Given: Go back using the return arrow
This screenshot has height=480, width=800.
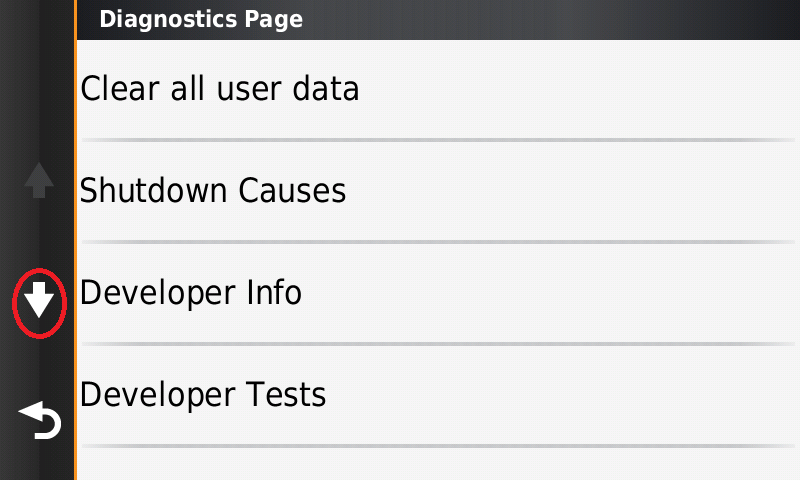Looking at the screenshot, I should click(x=40, y=421).
